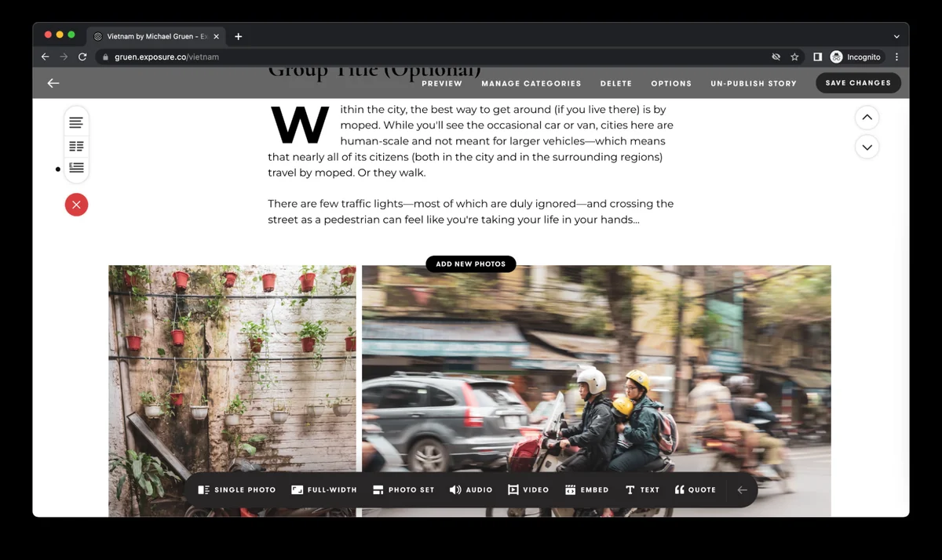Move block down with chevron button

coord(867,147)
